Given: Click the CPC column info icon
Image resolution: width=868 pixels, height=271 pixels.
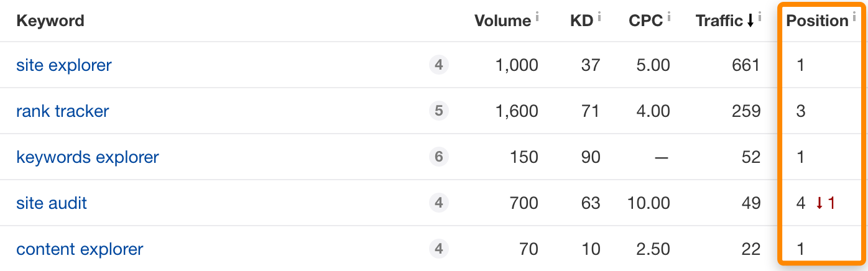Looking at the screenshot, I should point(669,17).
